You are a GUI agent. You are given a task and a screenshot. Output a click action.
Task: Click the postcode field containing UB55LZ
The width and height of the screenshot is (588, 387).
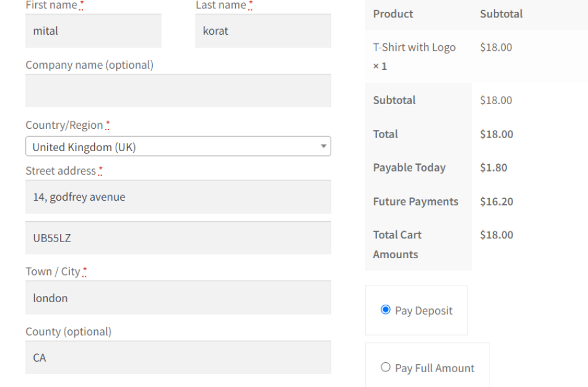click(x=178, y=237)
